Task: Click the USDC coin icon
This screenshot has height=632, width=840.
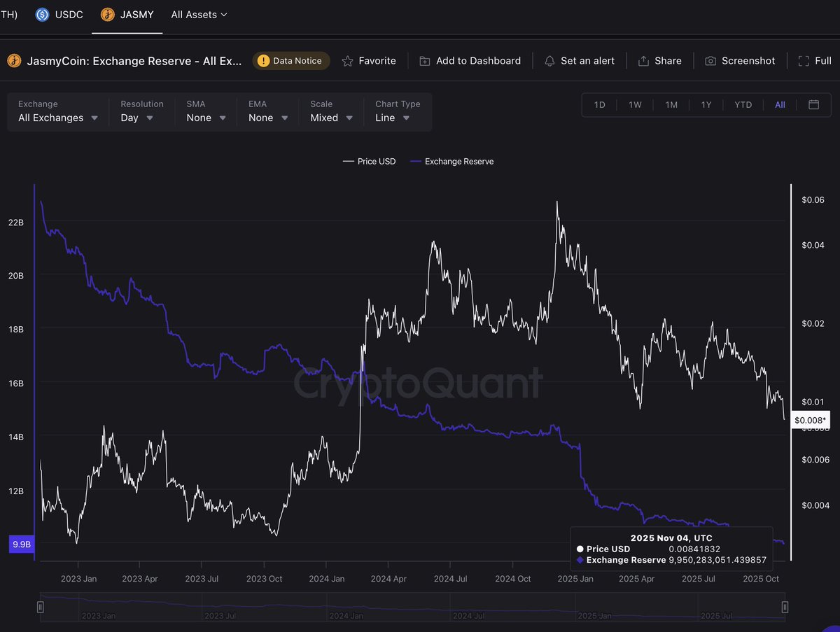Action: coord(43,14)
